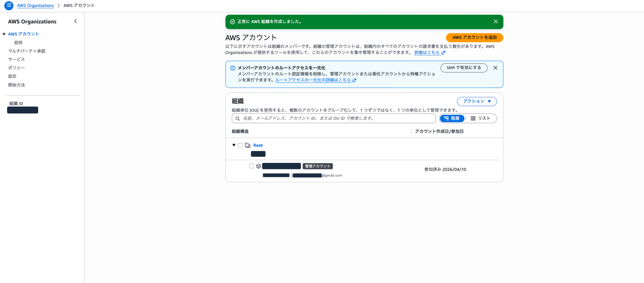The image size is (644, 283).
Task: Click the folder icon next to Root
Action: coord(248,145)
